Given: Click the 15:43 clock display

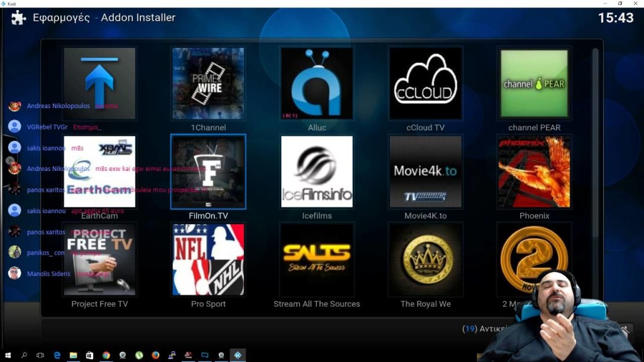Looking at the screenshot, I should 616,18.
